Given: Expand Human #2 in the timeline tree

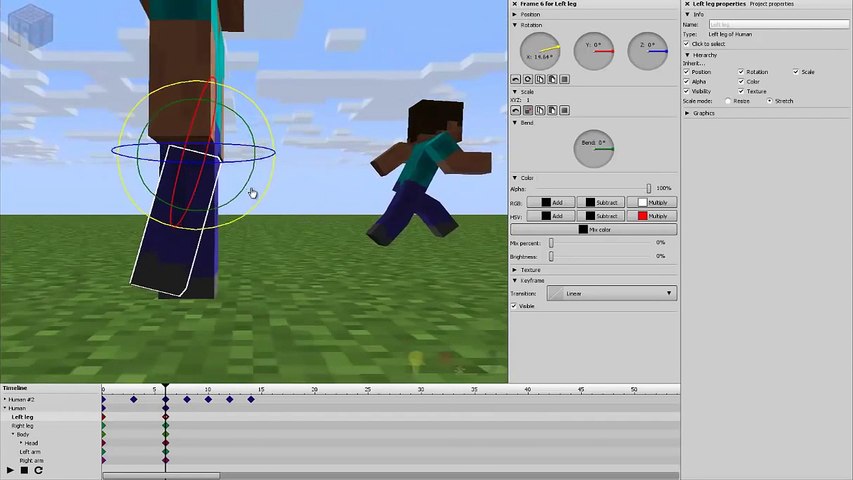Looking at the screenshot, I should [5, 399].
